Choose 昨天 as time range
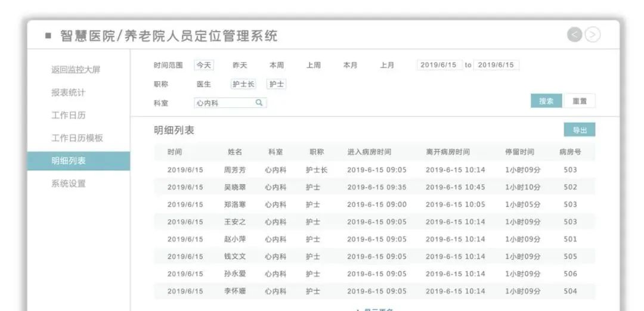 pyautogui.click(x=240, y=66)
